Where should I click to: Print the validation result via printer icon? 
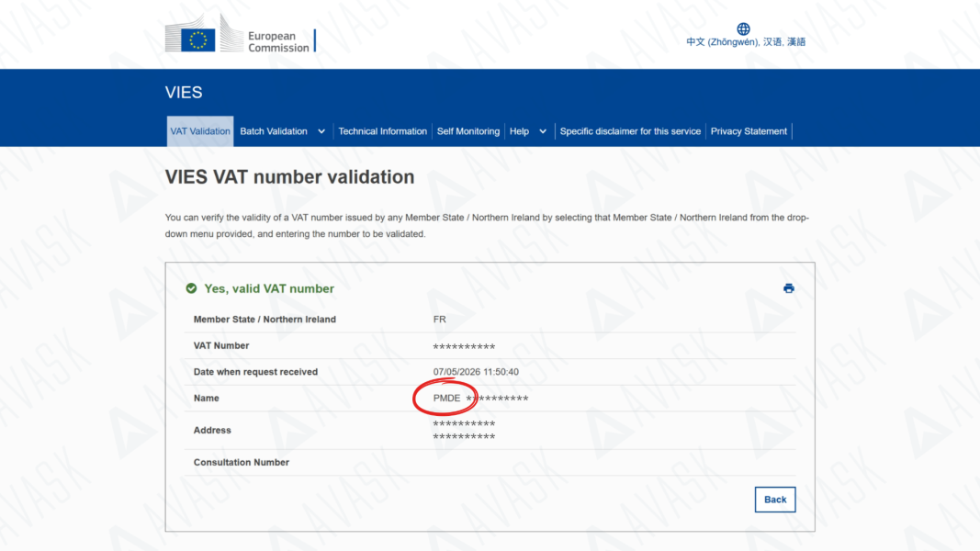789,288
